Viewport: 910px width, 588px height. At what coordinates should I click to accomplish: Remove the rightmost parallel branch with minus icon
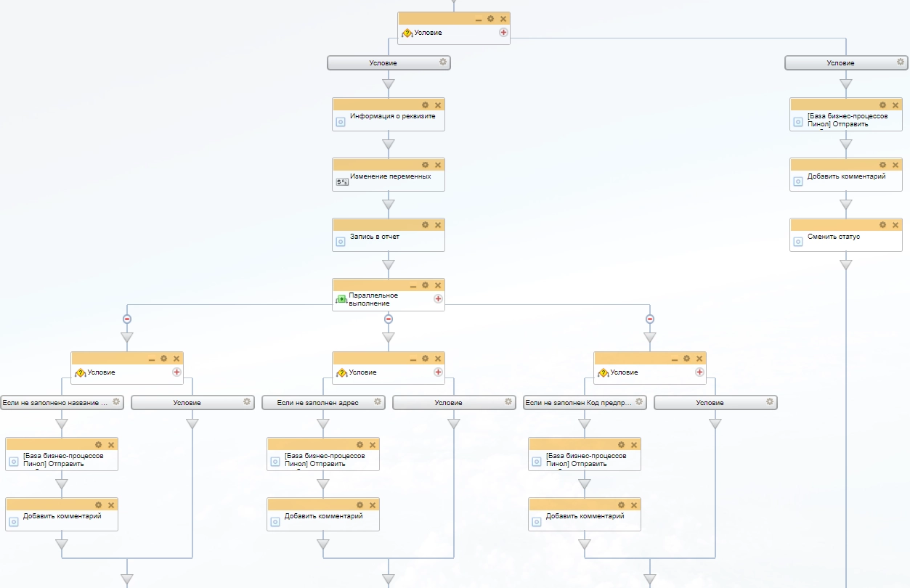coord(650,319)
